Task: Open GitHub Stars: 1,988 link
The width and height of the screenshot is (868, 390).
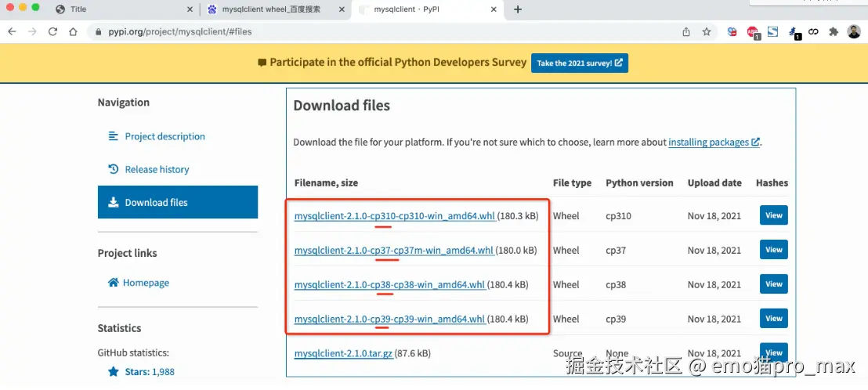Action: [x=150, y=372]
